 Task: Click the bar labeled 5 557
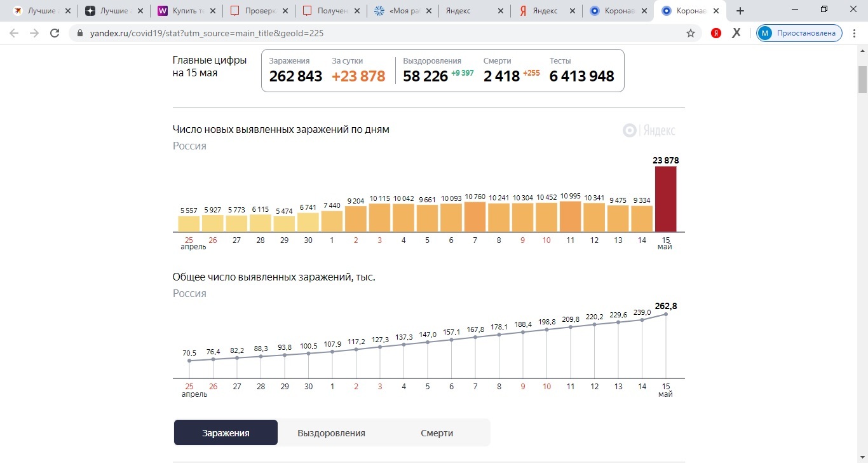(x=189, y=224)
